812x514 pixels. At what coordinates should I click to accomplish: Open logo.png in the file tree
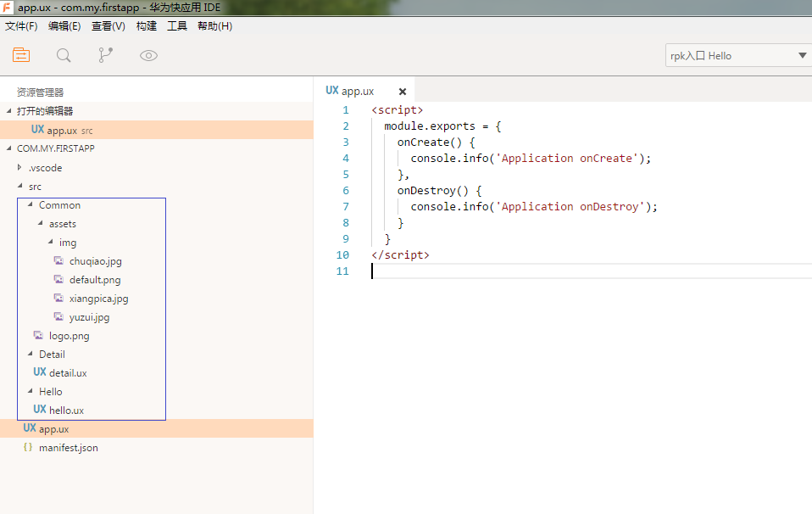[69, 336]
